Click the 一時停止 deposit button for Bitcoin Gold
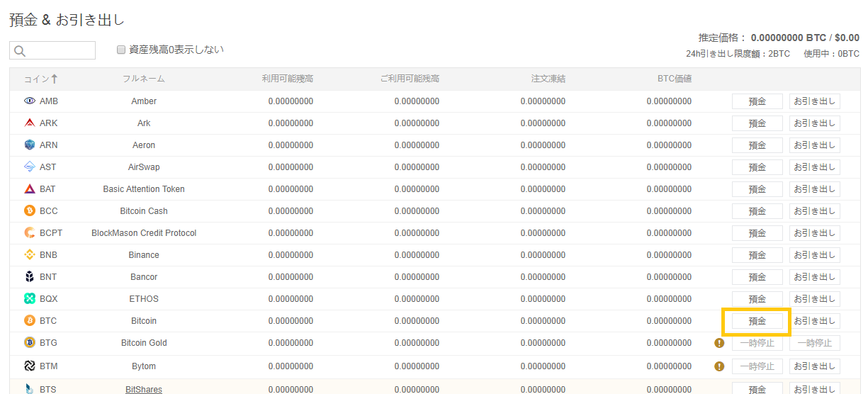868x394 pixels. [x=757, y=343]
